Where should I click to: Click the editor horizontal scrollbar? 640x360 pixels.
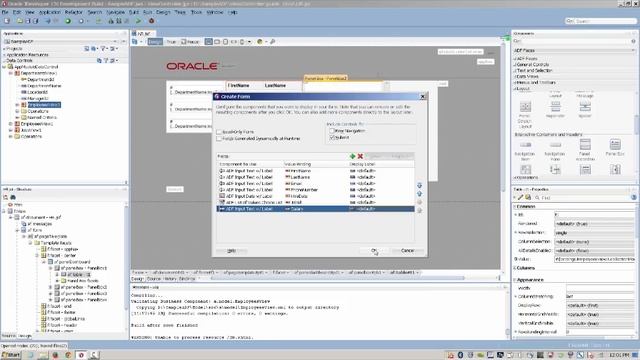tap(338, 278)
